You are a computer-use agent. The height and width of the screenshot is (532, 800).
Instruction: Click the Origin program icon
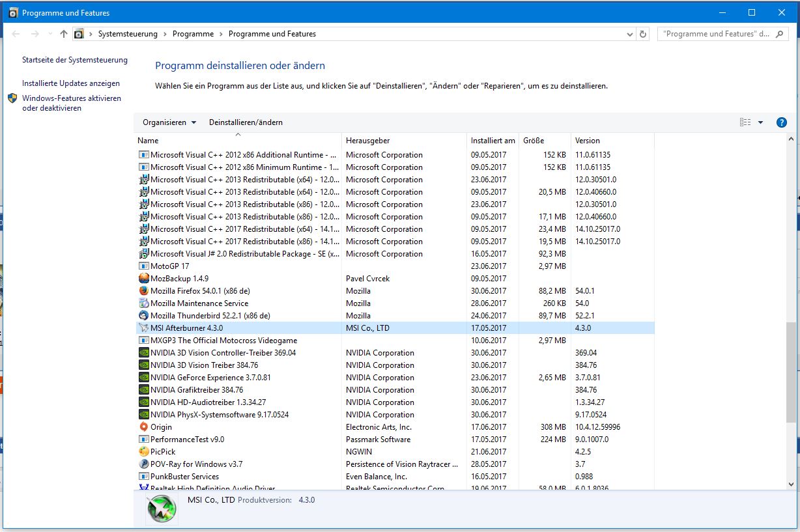pyautogui.click(x=144, y=427)
